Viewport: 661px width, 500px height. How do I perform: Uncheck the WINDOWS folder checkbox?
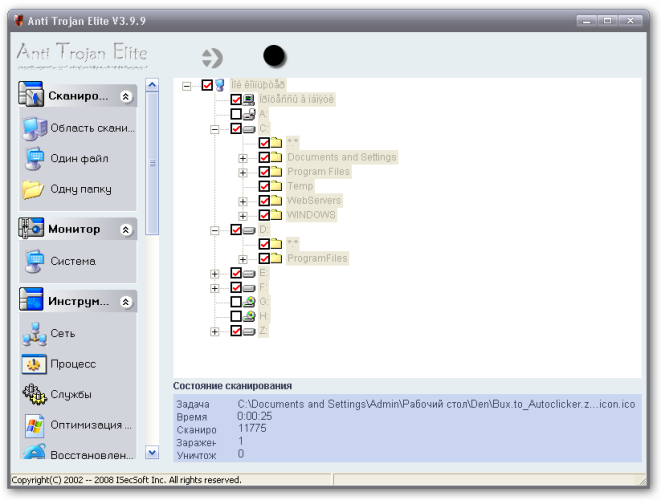tap(264, 215)
